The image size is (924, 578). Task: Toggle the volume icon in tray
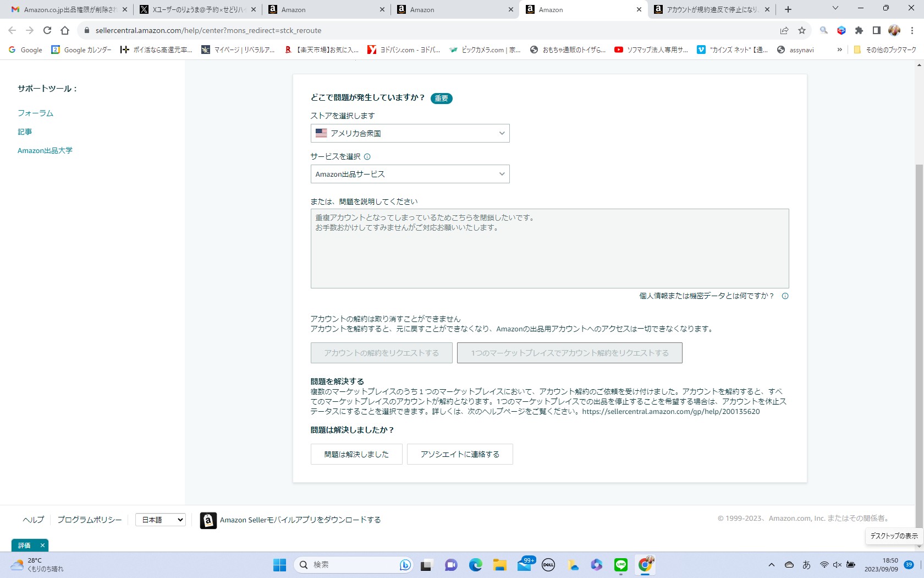[x=837, y=565]
